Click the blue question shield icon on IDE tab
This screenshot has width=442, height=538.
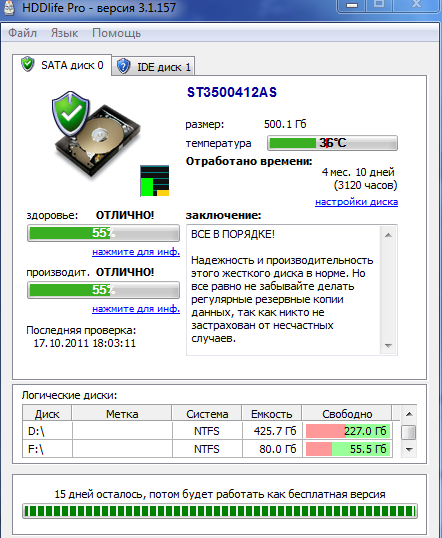(x=123, y=66)
